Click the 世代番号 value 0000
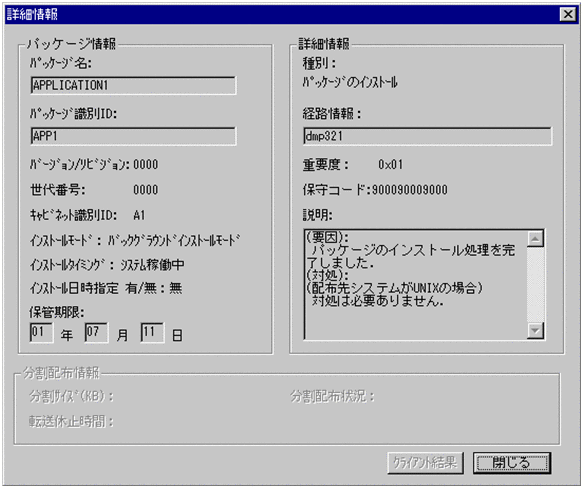Screen dimensions: 585x489 coord(146,190)
